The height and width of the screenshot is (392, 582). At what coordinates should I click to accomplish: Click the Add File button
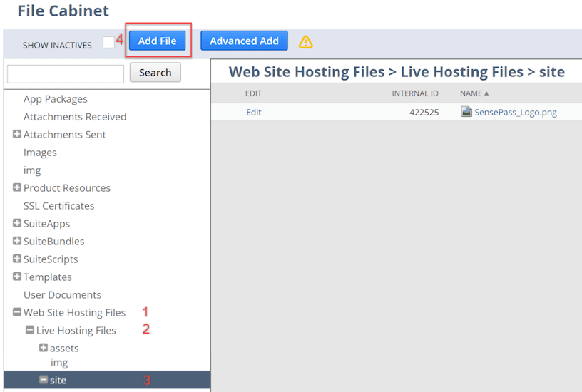pos(158,41)
